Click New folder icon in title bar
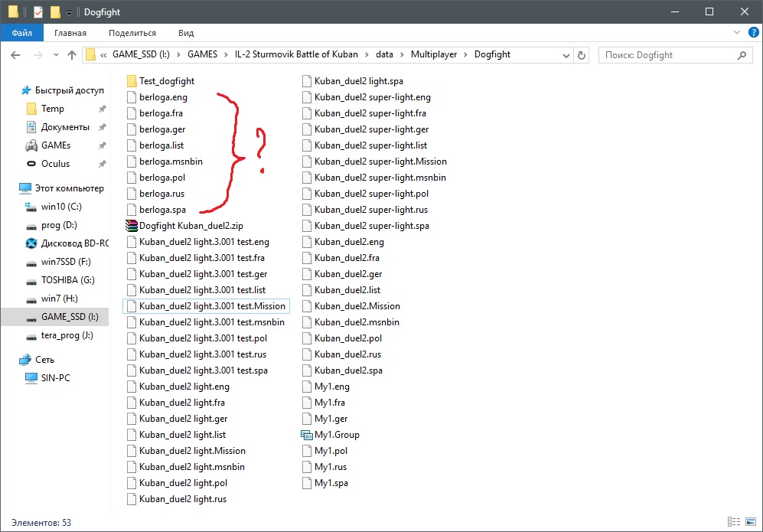Image resolution: width=763 pixels, height=532 pixels. coord(55,11)
